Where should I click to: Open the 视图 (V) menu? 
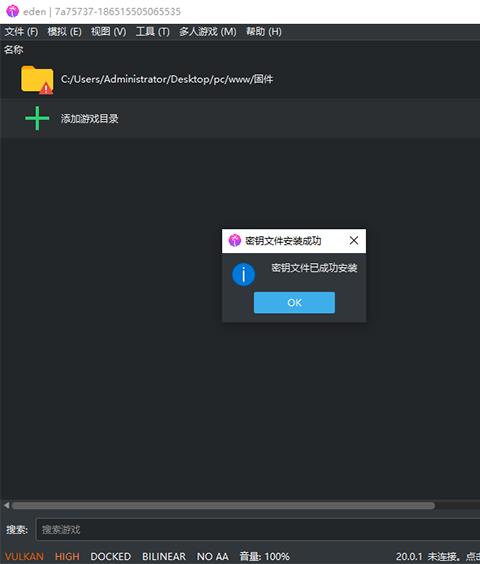point(108,32)
